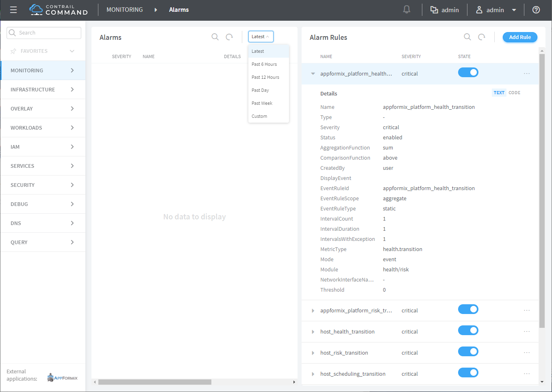This screenshot has width=552, height=392.
Task: Click the Alarms scrollbar right arrow
Action: tap(294, 382)
